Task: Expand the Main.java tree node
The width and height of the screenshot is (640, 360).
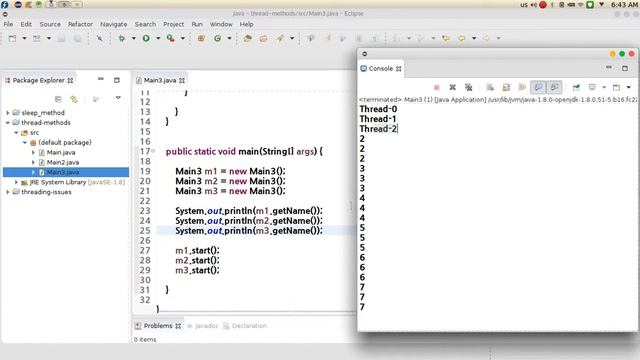Action: click(33, 152)
